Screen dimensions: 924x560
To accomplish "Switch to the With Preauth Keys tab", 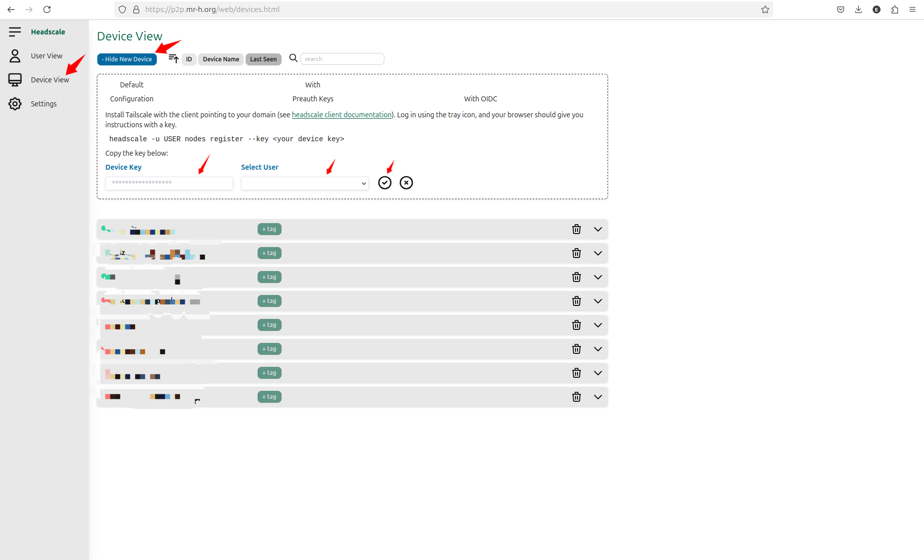I will pos(312,92).
